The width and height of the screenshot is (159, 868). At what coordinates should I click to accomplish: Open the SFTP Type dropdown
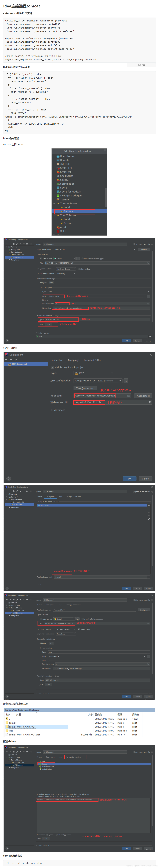tap(94, 373)
